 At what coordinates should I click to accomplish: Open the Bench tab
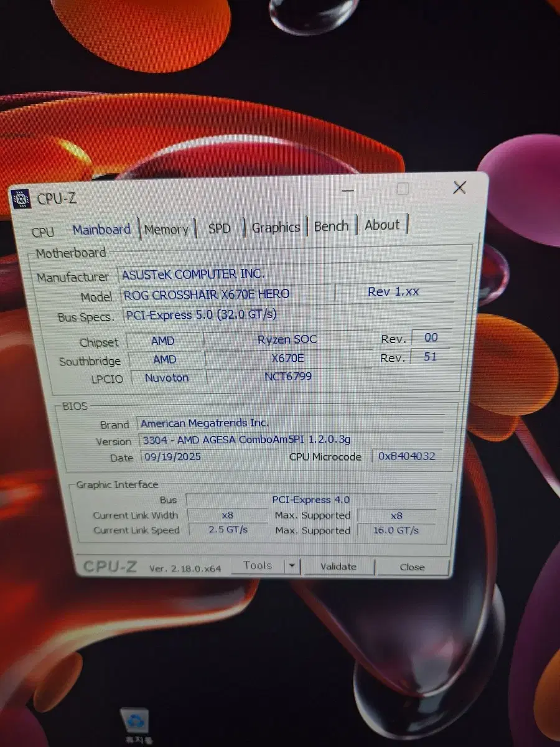tap(332, 226)
